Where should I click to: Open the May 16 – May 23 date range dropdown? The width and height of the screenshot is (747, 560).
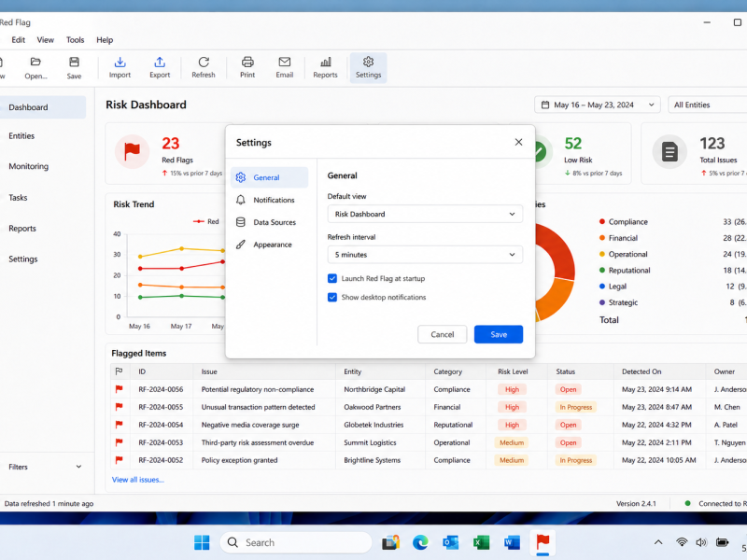click(598, 105)
